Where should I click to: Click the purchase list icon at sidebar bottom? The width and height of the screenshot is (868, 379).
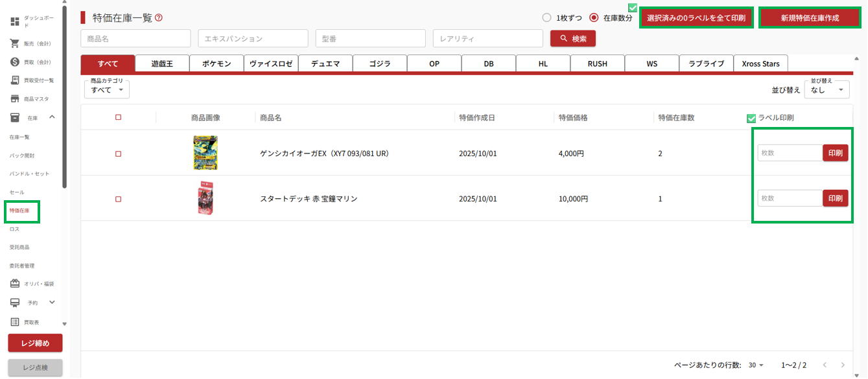point(14,322)
